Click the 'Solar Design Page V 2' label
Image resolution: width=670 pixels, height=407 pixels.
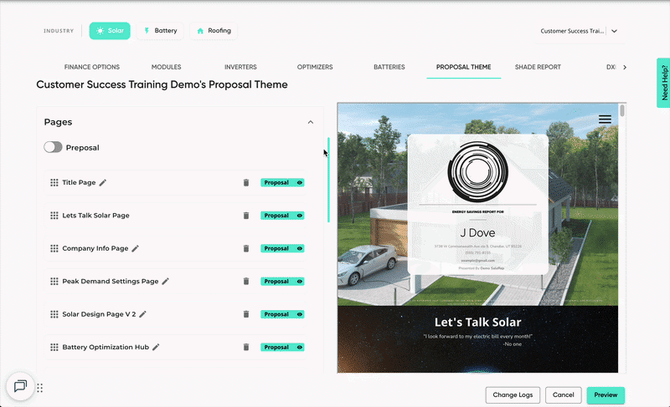[99, 314]
